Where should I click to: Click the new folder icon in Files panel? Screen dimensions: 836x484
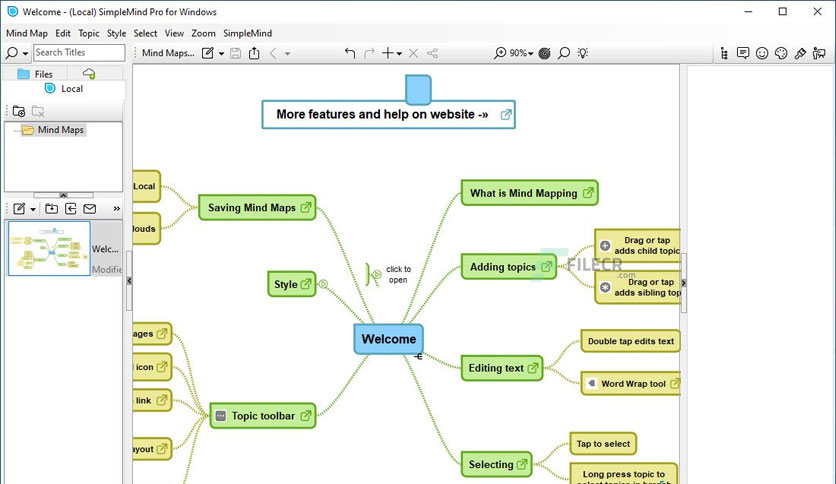[x=19, y=111]
